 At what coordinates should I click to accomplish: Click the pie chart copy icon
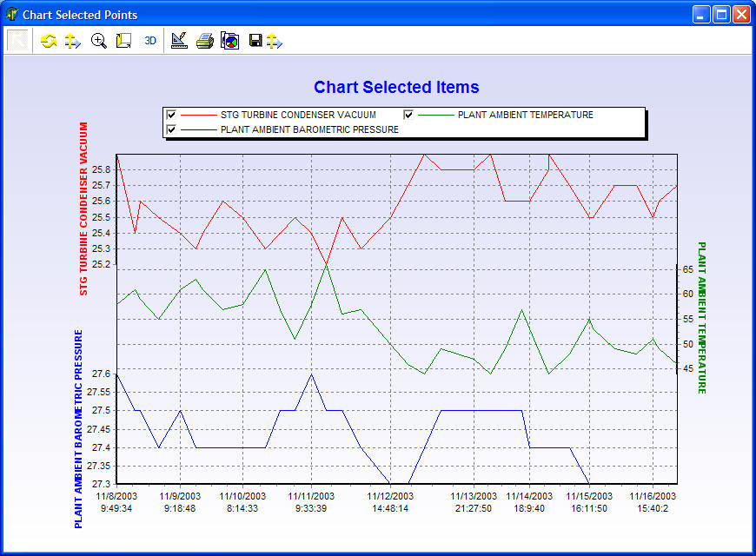click(229, 41)
